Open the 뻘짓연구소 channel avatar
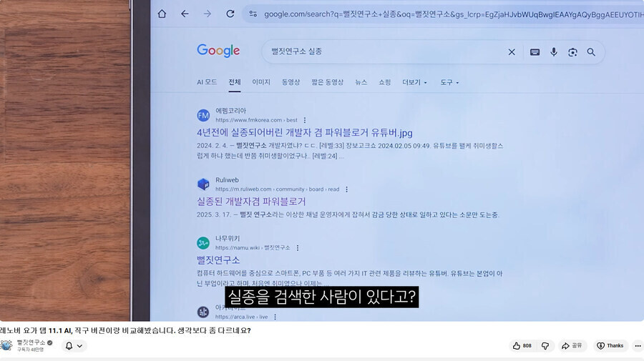644x361 pixels. (6, 345)
